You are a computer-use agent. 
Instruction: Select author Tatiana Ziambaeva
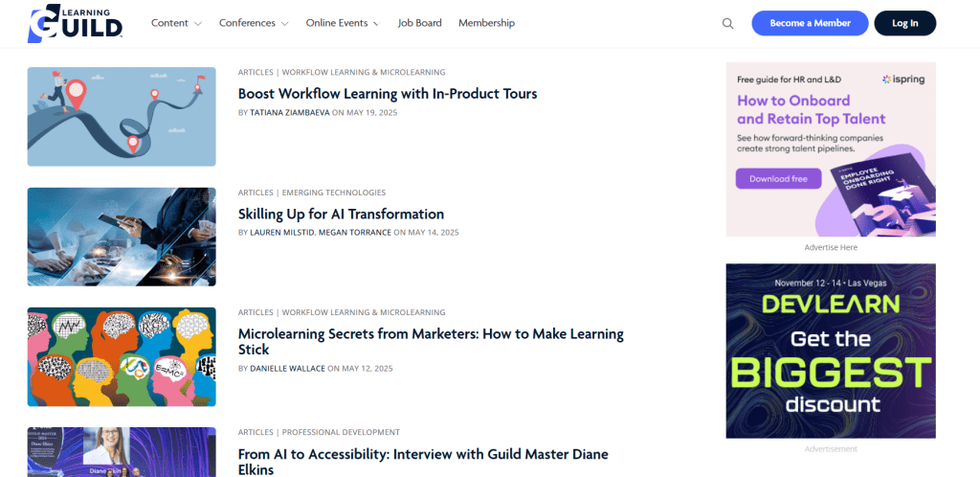point(289,112)
